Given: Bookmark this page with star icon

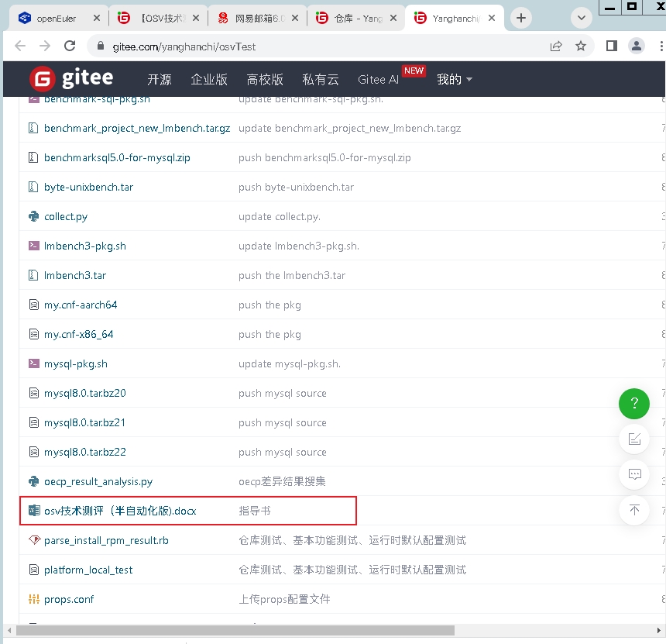Looking at the screenshot, I should coord(581,46).
